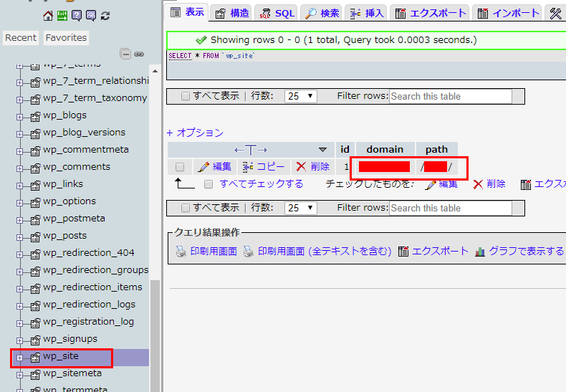Click the upper Filter rows search field
566x392 pixels.
(451, 96)
